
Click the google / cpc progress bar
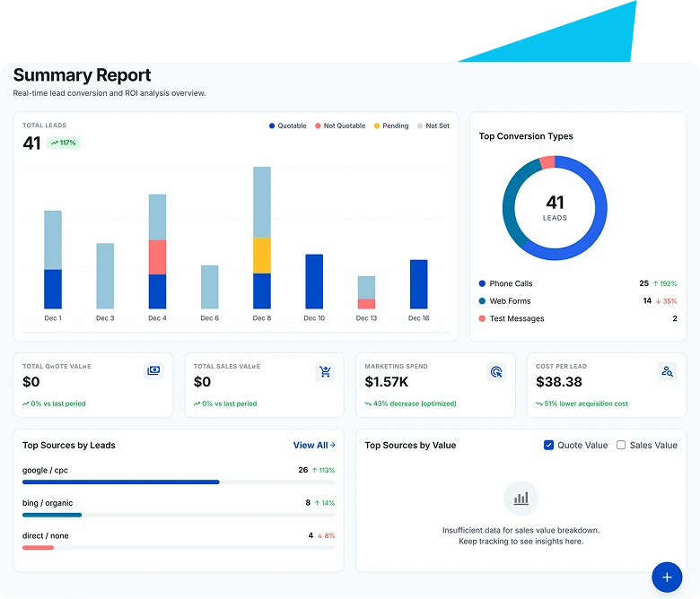pos(179,482)
